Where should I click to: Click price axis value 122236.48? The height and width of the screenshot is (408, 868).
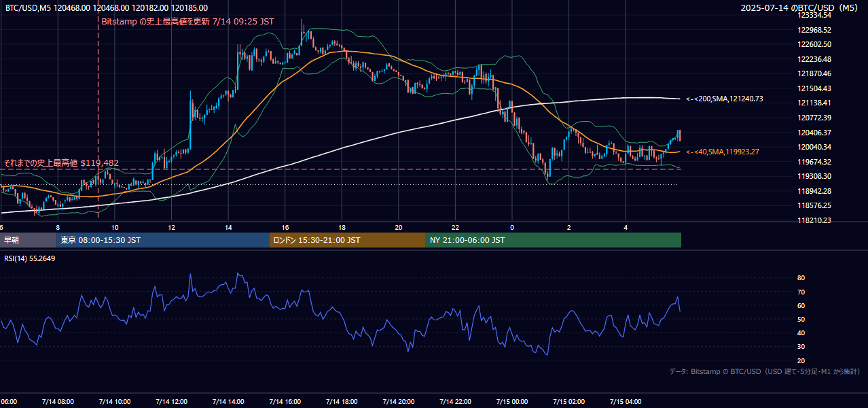click(x=815, y=59)
